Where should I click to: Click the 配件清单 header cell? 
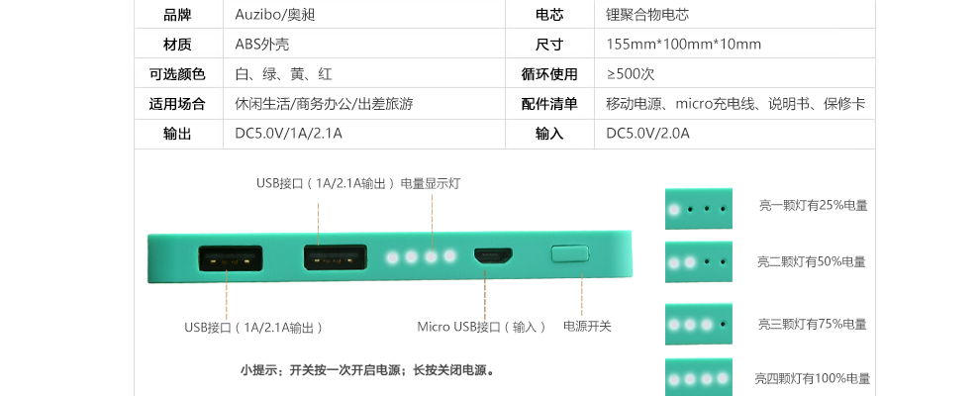(x=549, y=104)
